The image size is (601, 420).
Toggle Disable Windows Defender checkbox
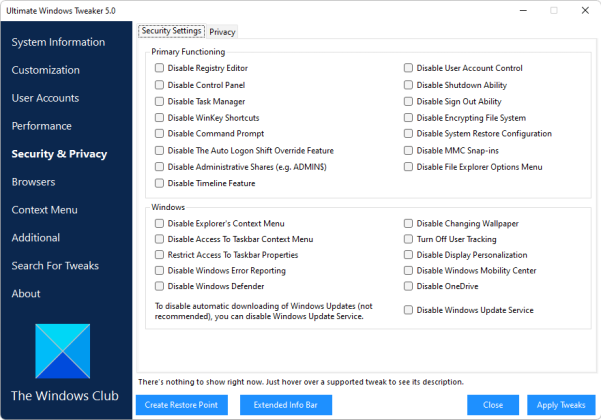pos(159,286)
